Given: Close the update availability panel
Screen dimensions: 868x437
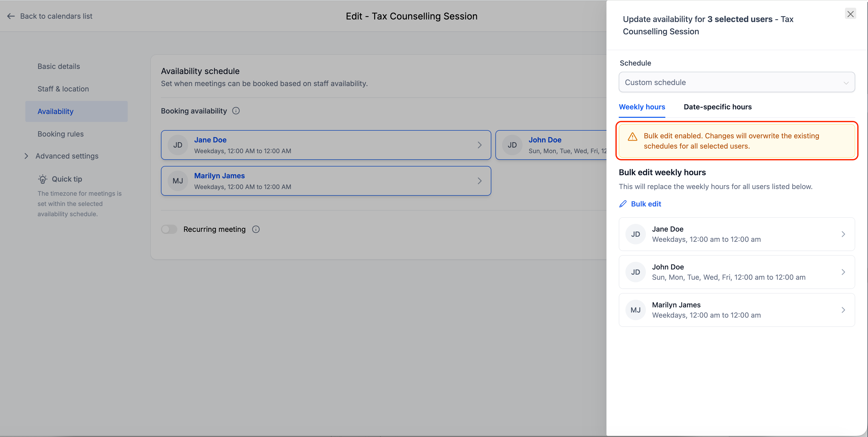Looking at the screenshot, I should coord(850,14).
